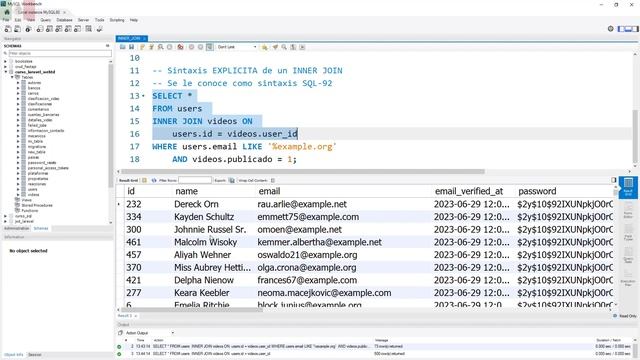Image resolution: width=640 pixels, height=360 pixels.
Task: Open find panel with the magnifier icon
Action: pyautogui.click(x=284, y=47)
